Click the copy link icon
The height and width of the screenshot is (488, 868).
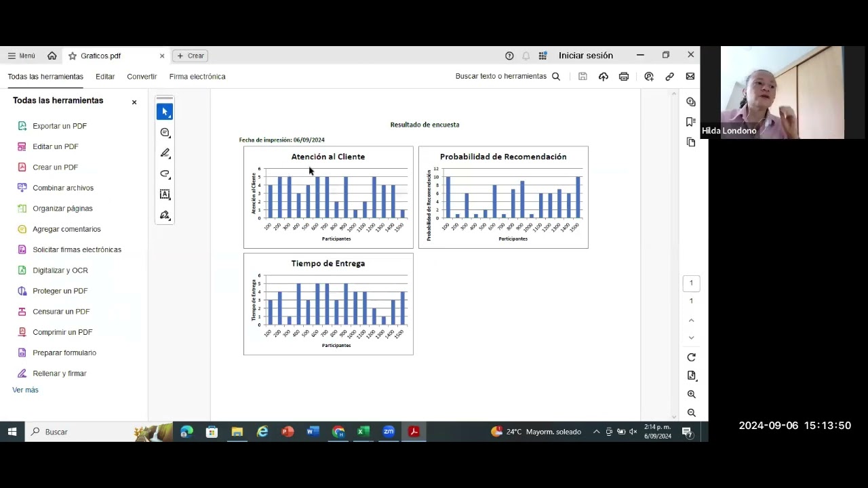click(669, 77)
